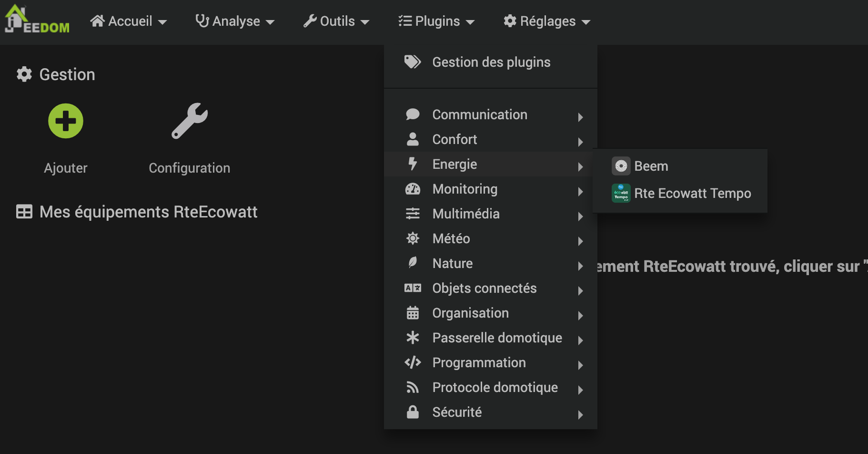This screenshot has width=868, height=454.
Task: Expand the Communication submenu arrow
Action: point(580,117)
